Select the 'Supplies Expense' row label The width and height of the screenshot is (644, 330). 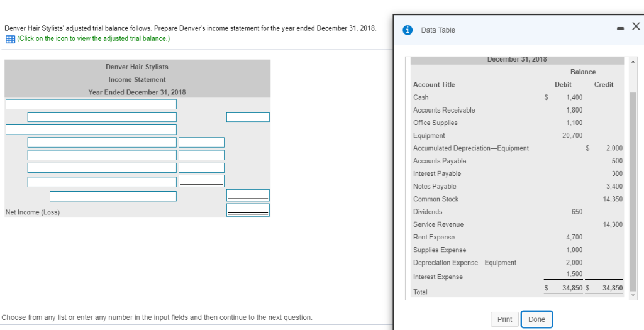(440, 250)
